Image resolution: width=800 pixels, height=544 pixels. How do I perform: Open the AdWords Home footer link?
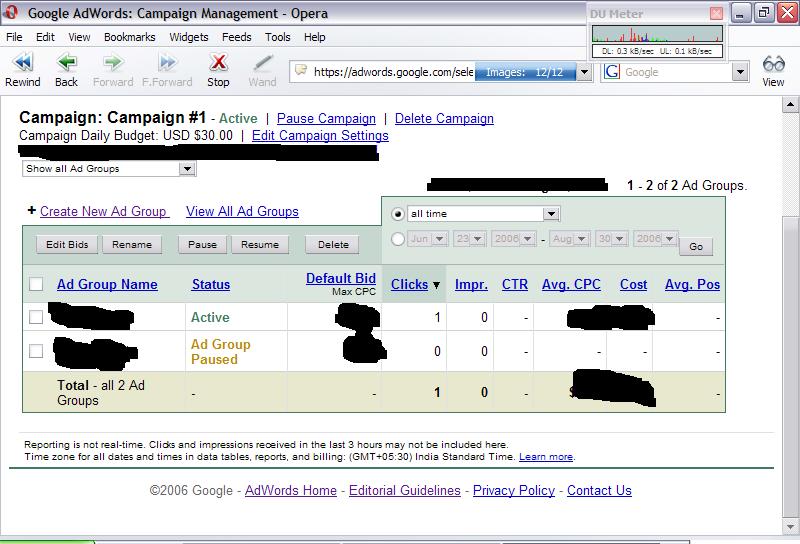click(291, 490)
